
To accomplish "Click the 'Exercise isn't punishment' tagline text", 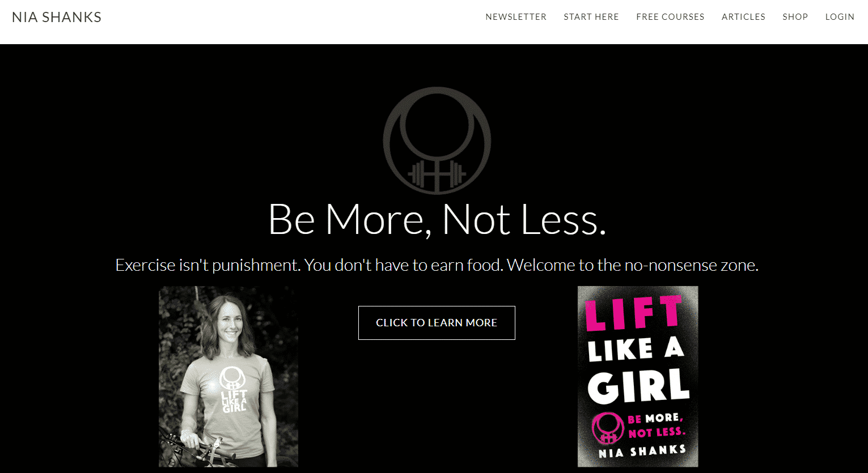I will click(437, 265).
